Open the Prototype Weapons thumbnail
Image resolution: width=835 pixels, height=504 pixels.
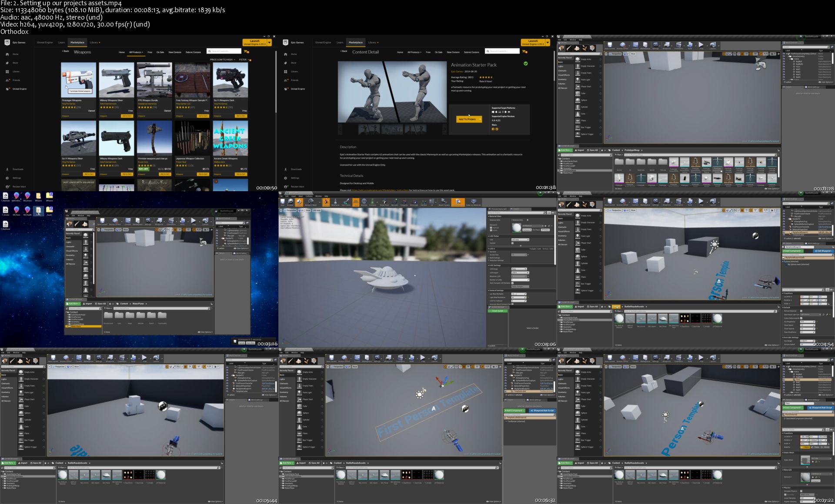tap(78, 80)
